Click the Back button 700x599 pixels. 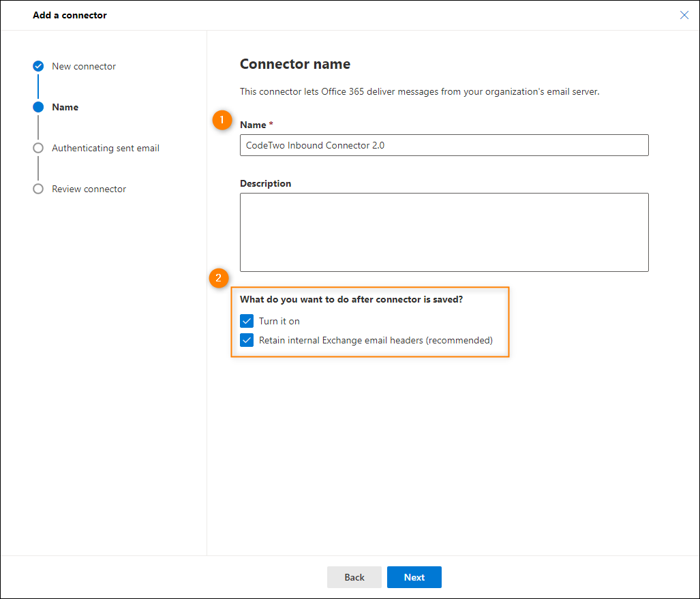pos(354,577)
